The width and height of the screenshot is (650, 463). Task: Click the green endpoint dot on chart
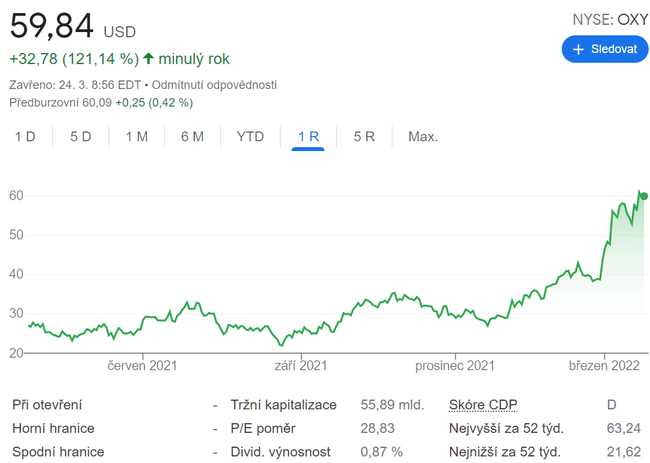(x=643, y=196)
